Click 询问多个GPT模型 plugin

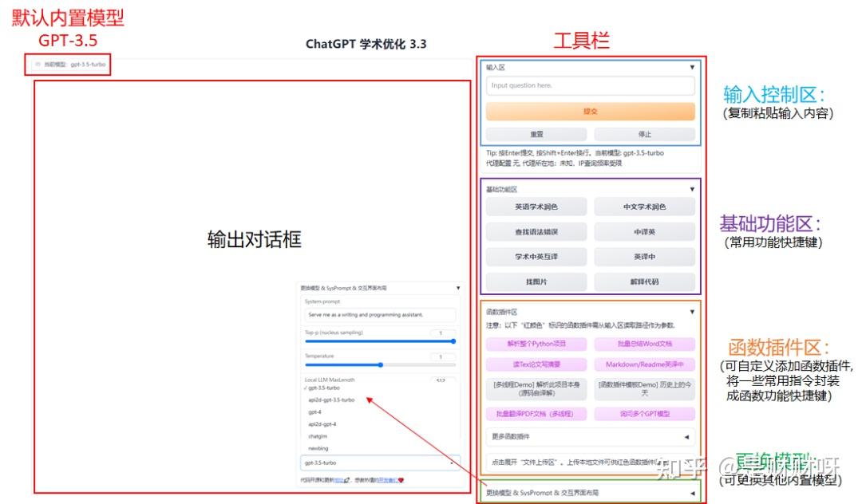[645, 413]
